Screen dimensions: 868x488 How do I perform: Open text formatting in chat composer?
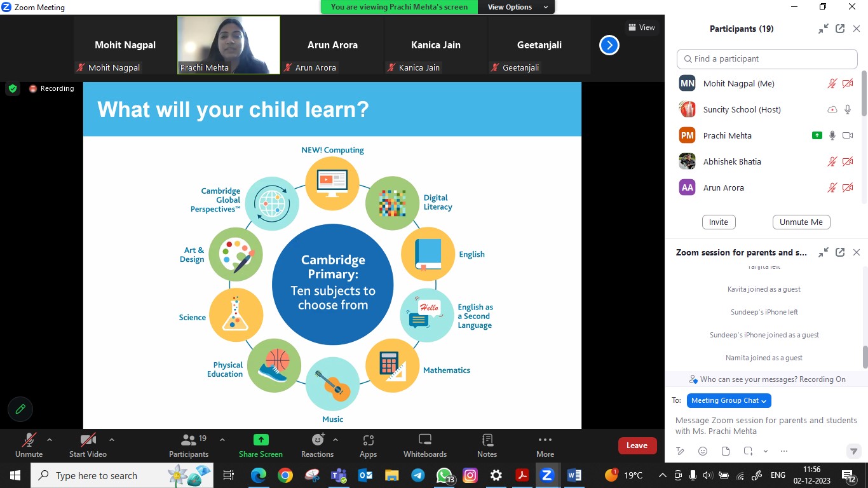pyautogui.click(x=680, y=451)
